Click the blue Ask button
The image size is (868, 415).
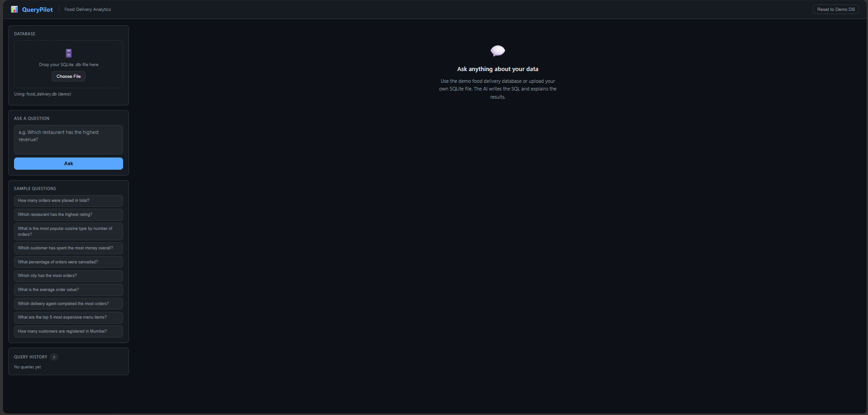coord(68,163)
